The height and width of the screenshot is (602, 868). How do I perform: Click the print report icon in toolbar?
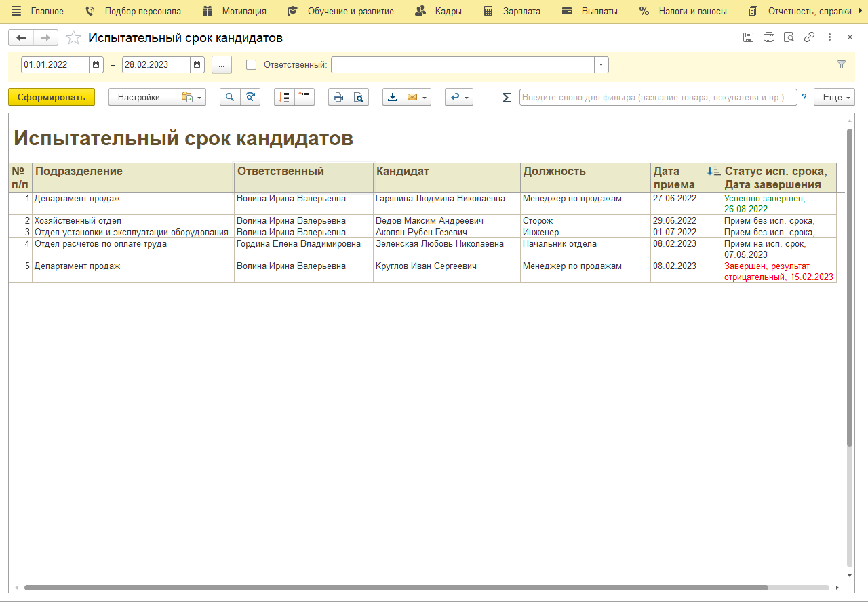(x=338, y=98)
